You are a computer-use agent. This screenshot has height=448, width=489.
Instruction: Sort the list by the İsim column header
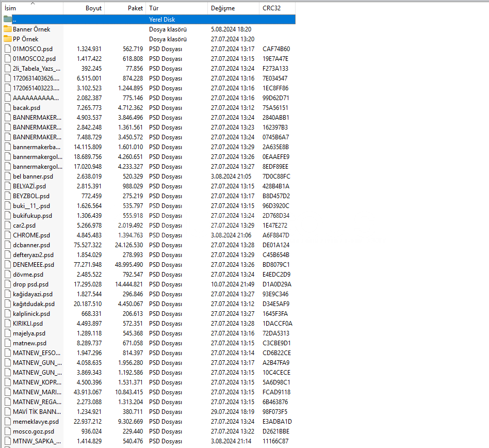pos(32,8)
